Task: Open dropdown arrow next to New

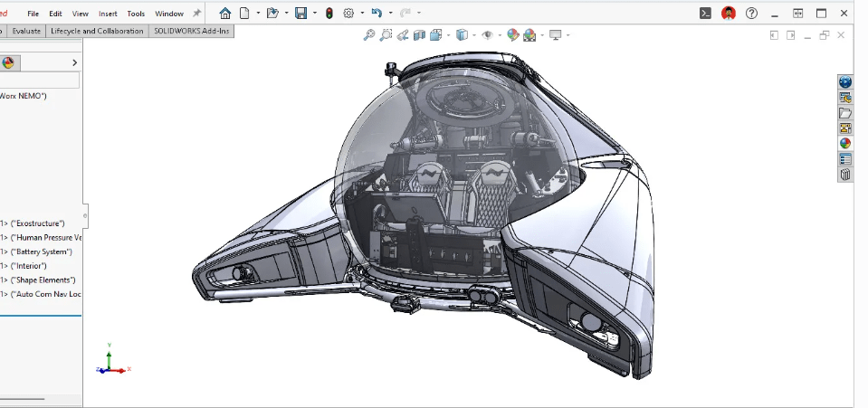Action: click(x=258, y=14)
